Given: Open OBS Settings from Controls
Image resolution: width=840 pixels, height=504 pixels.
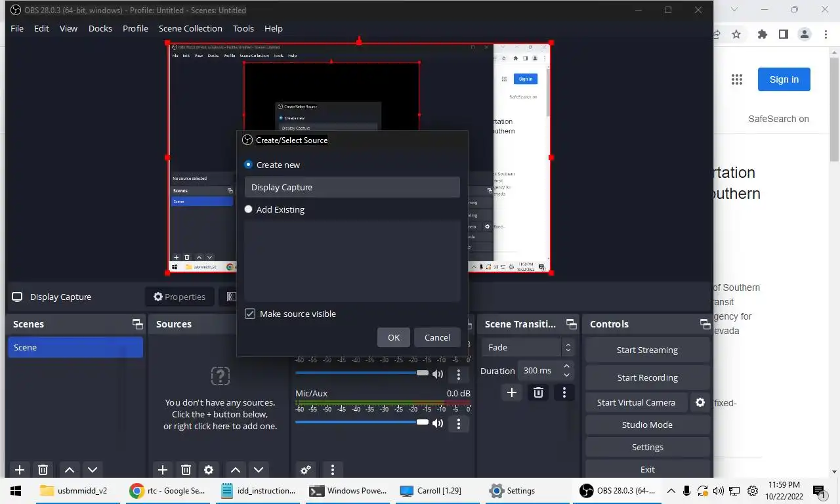Looking at the screenshot, I should point(647,447).
